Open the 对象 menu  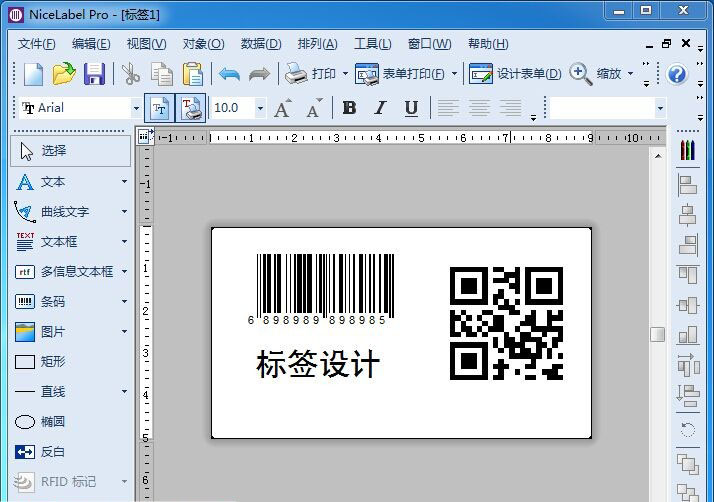coord(203,44)
